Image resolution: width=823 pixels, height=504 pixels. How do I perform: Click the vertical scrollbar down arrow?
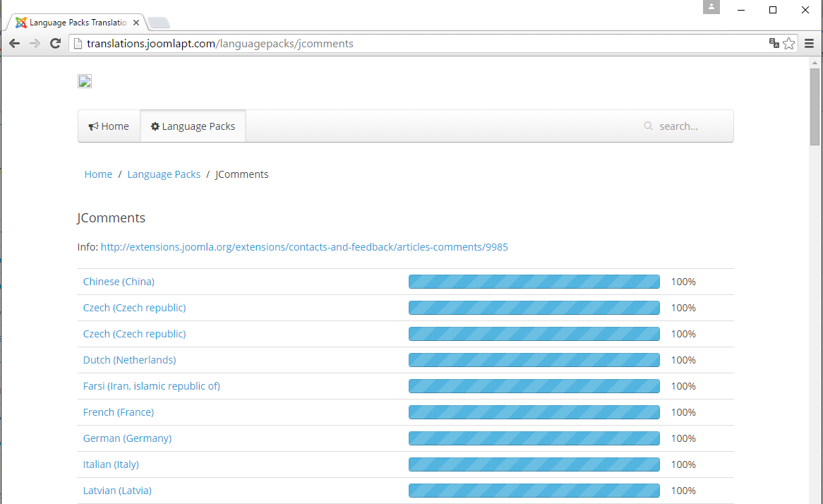815,498
